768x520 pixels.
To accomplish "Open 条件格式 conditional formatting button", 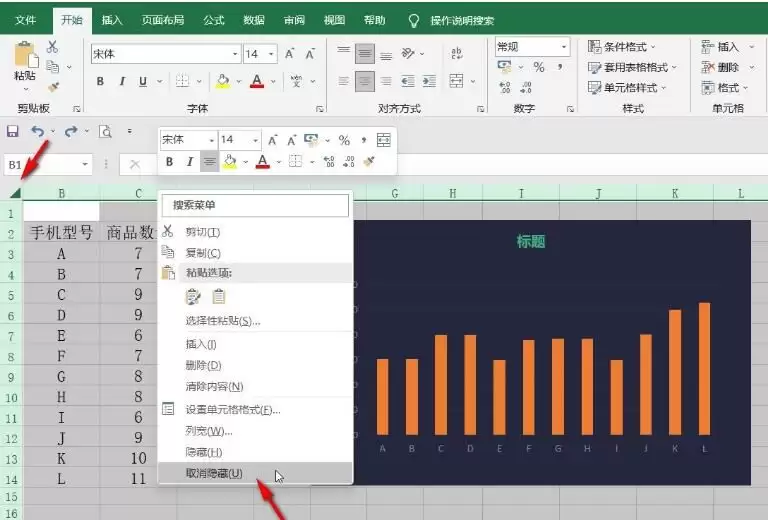I will pos(622,47).
